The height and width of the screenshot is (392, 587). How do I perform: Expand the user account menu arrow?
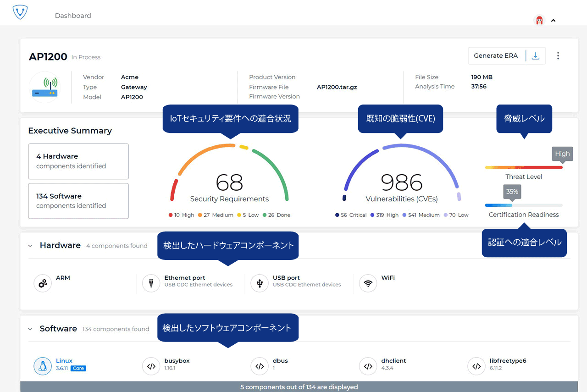[553, 21]
